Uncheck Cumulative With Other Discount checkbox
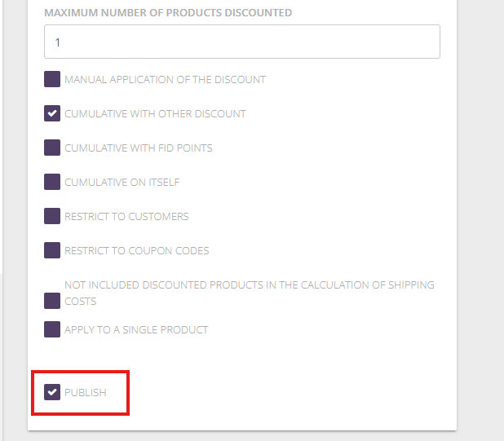 tap(52, 113)
